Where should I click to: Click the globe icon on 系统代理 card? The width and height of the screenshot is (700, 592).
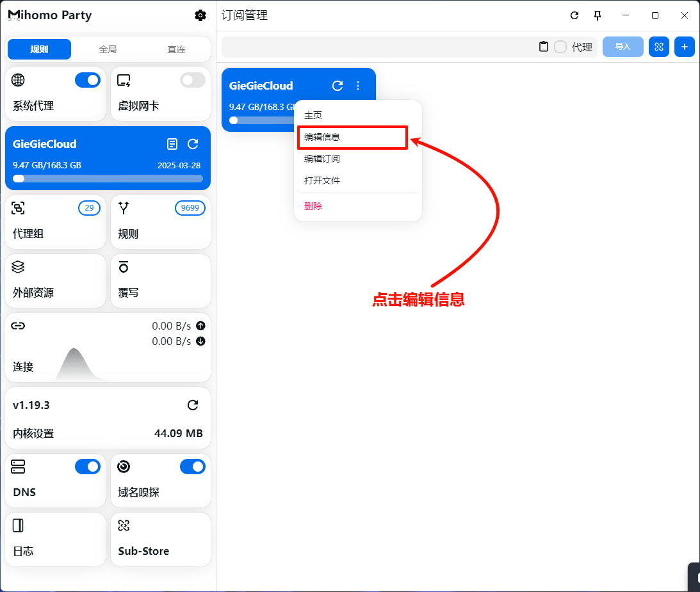point(18,80)
